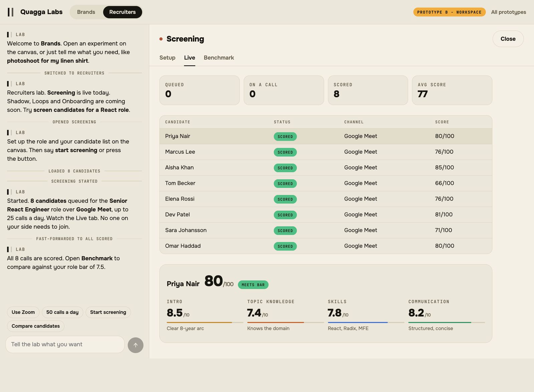Viewport: 534px width, 392px height.
Task: Switch to the Benchmark tab
Action: point(219,58)
